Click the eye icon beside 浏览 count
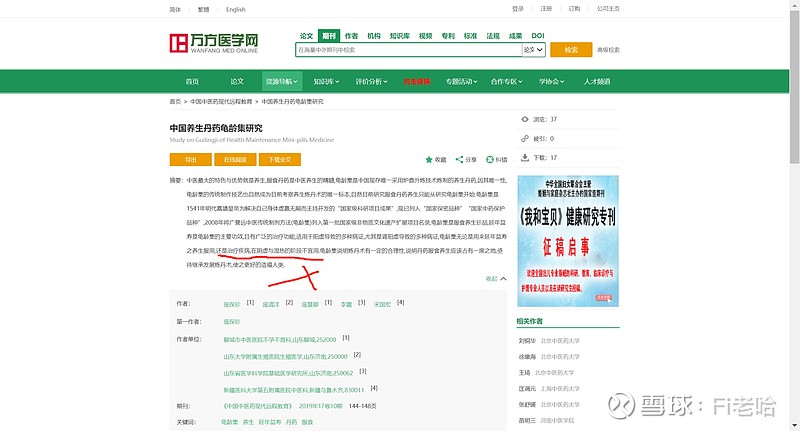 coord(524,119)
